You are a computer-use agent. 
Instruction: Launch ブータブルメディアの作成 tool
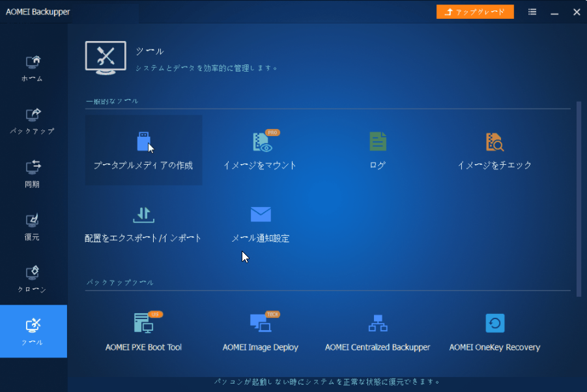click(144, 150)
